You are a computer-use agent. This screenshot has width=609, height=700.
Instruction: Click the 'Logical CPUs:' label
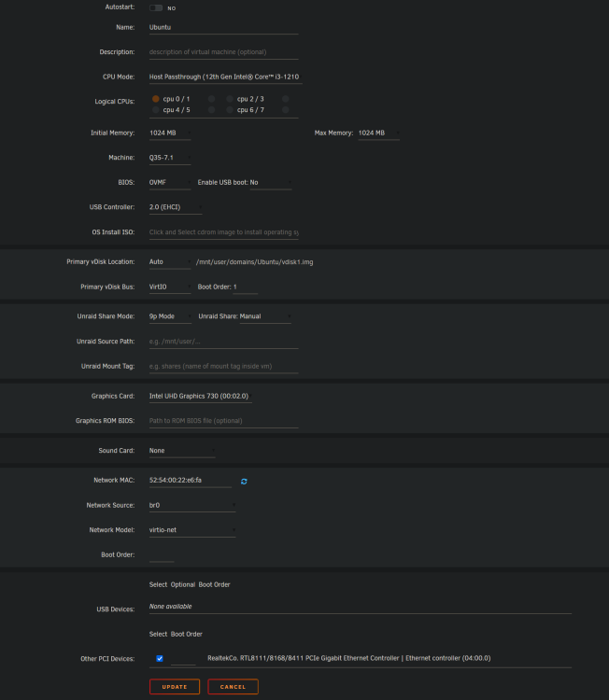[x=114, y=102]
